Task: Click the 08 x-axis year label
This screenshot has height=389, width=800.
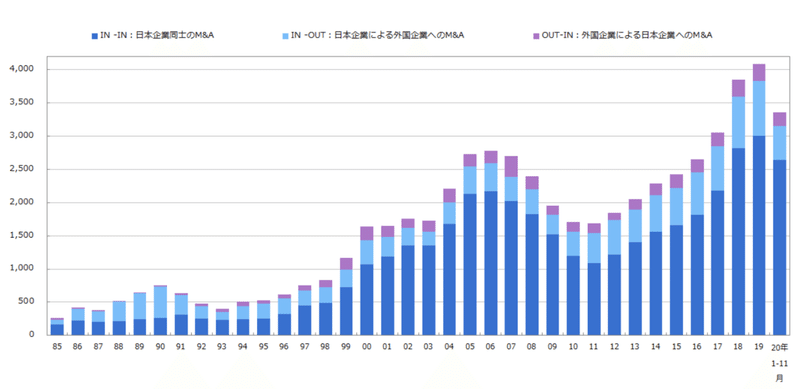Action: [x=532, y=346]
